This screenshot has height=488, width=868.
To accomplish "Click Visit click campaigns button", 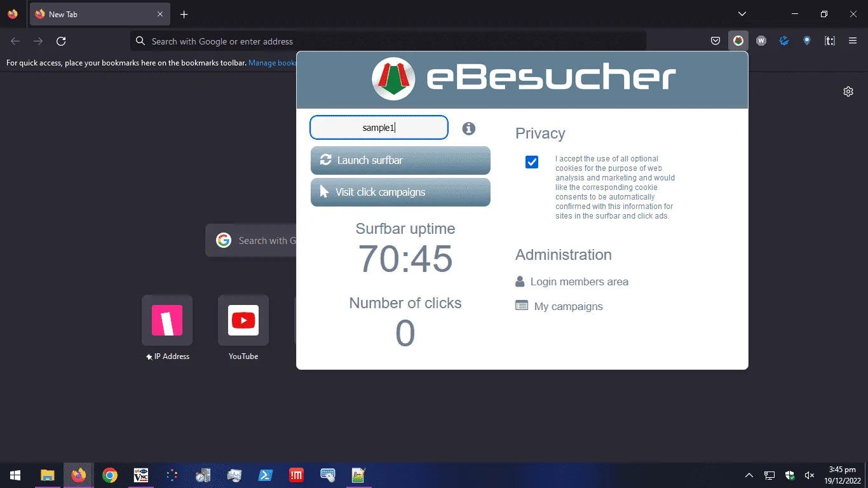I will (400, 192).
